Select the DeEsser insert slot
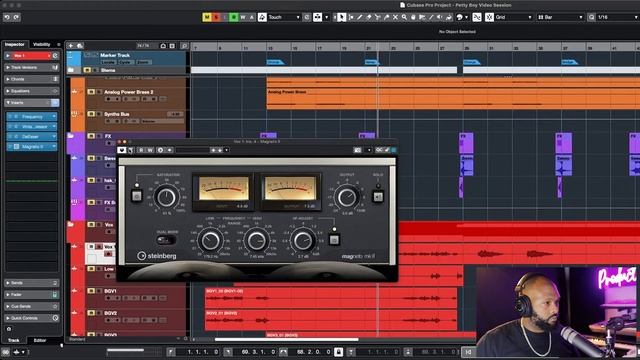Image resolution: width=640 pixels, height=360 pixels. point(32,136)
